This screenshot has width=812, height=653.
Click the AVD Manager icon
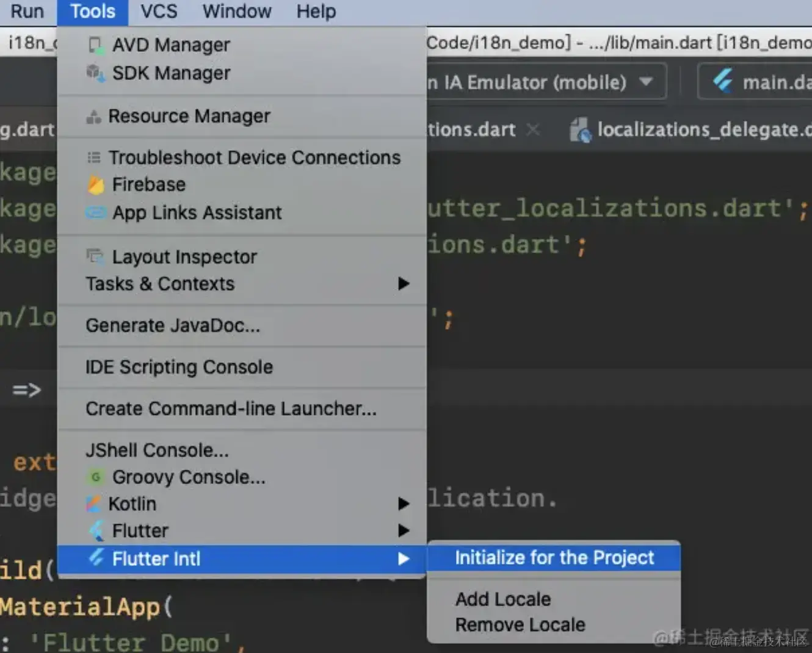[96, 45]
